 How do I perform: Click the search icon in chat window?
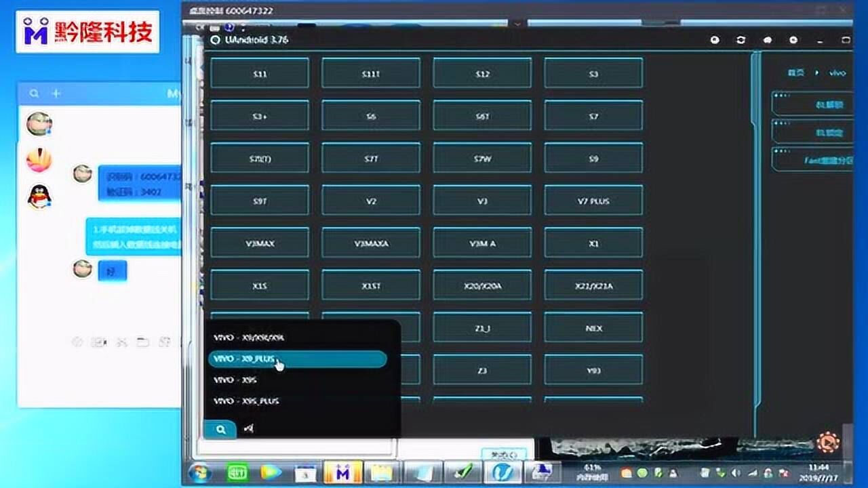coord(34,94)
